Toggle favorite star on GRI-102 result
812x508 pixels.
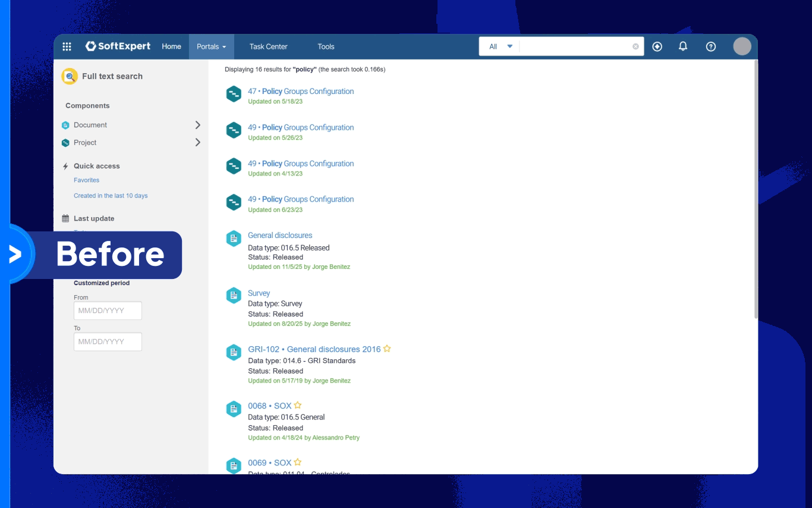coord(387,349)
